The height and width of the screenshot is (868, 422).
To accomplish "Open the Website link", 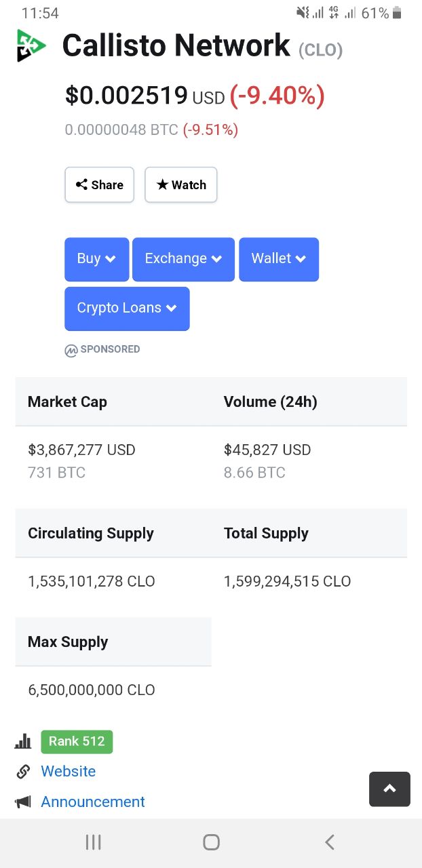I will tap(68, 772).
